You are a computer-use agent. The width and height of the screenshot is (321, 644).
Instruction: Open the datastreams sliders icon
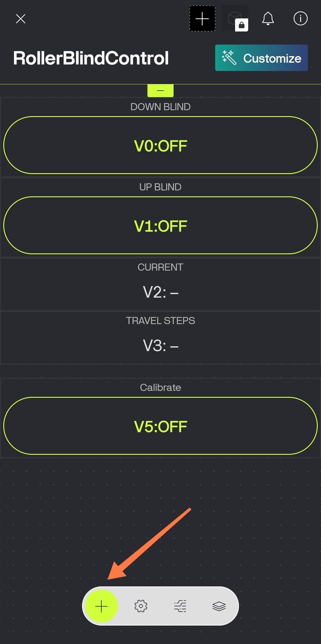click(180, 606)
